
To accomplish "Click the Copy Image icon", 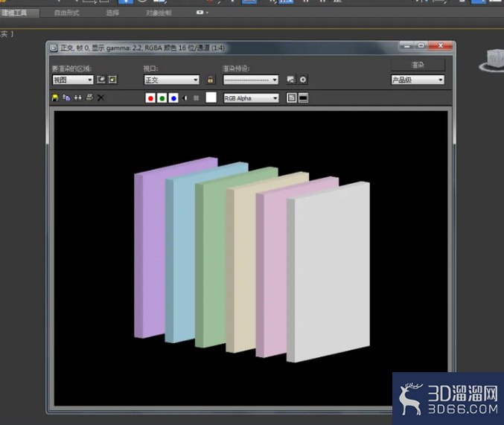I will pyautogui.click(x=66, y=98).
